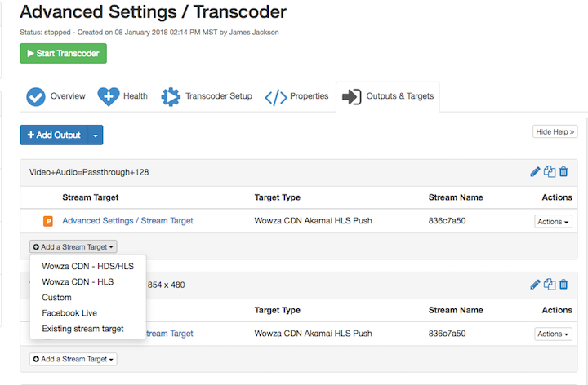Open the Advanced Settings / Stream Target link
This screenshot has height=385, width=588.
point(127,221)
